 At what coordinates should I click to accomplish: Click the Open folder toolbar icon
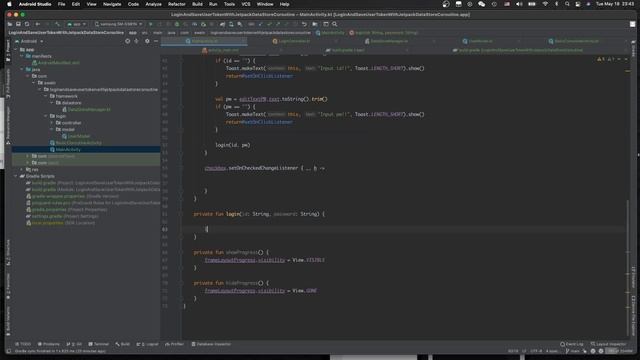point(10,24)
